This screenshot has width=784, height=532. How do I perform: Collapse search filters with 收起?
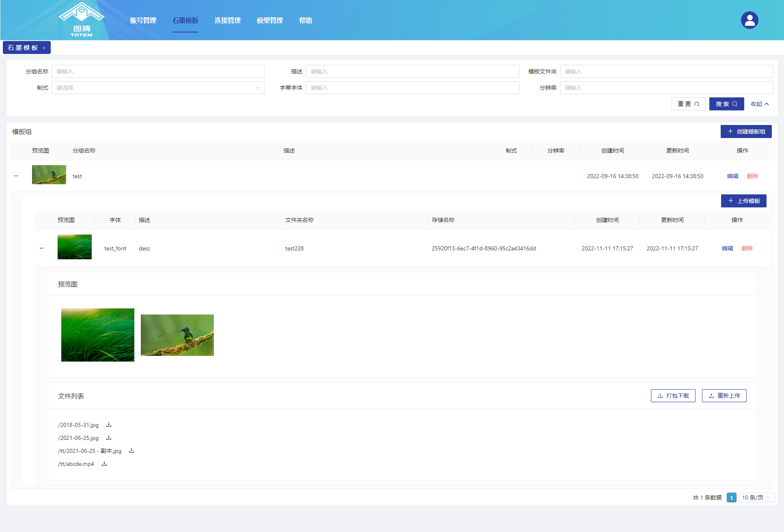point(760,104)
